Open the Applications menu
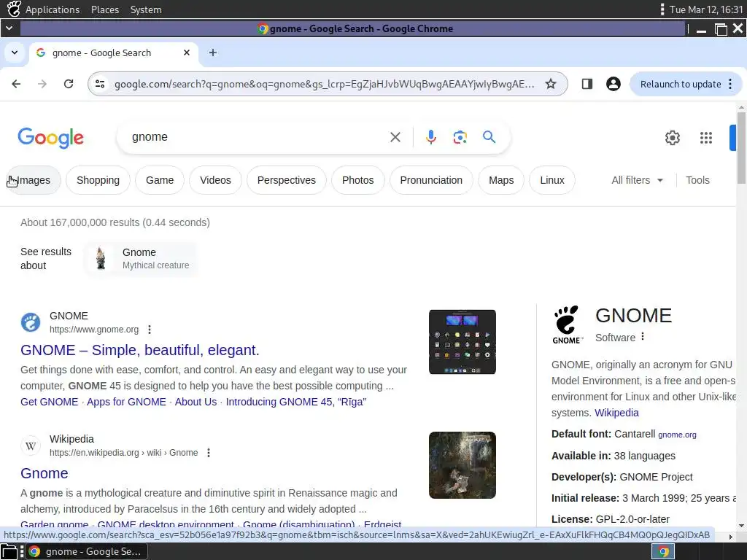 point(53,9)
